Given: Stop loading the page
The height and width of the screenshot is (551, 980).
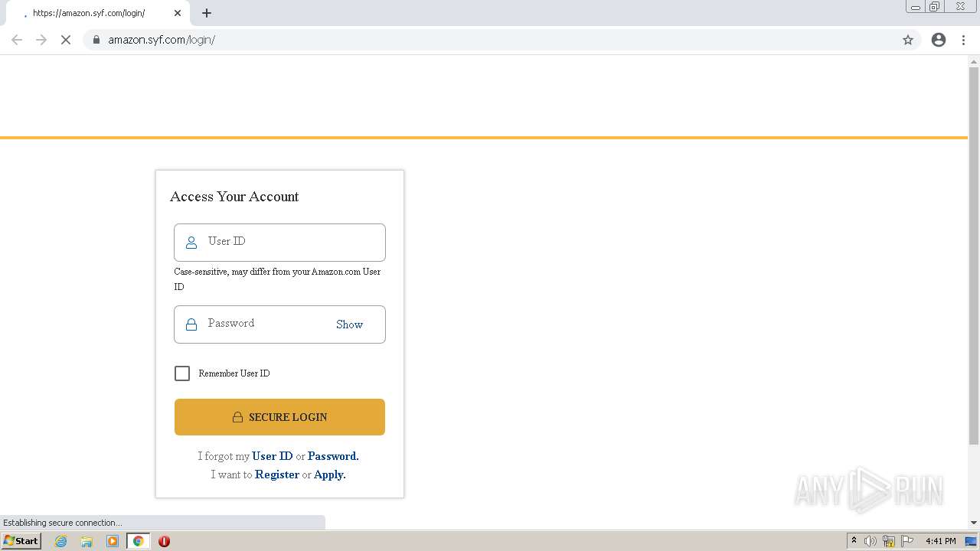Looking at the screenshot, I should [x=66, y=40].
